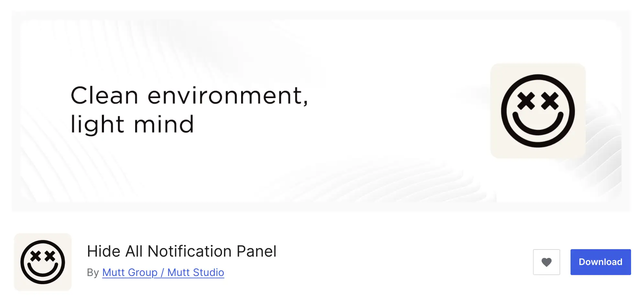
Task: Click the left X eye of small plugin icon
Action: (36, 256)
